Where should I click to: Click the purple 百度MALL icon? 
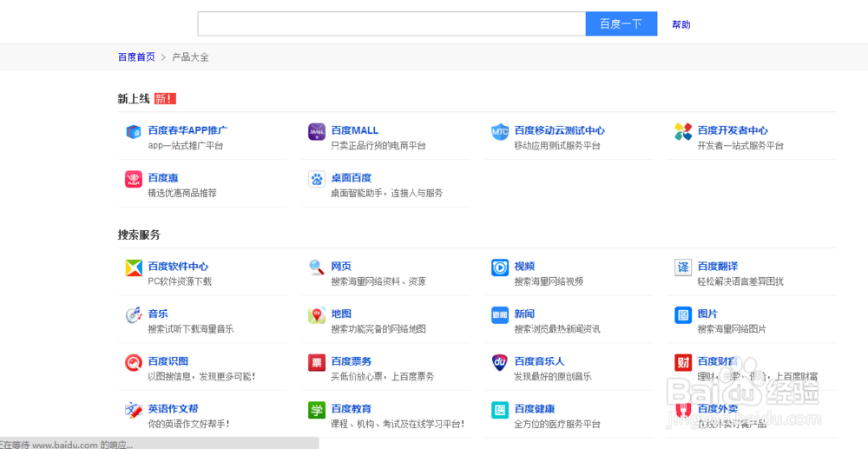coord(317,132)
